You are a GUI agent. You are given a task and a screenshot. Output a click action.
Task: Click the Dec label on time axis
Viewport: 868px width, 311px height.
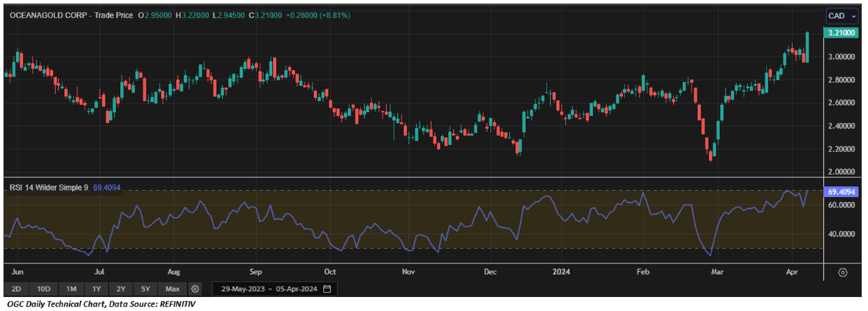490,272
